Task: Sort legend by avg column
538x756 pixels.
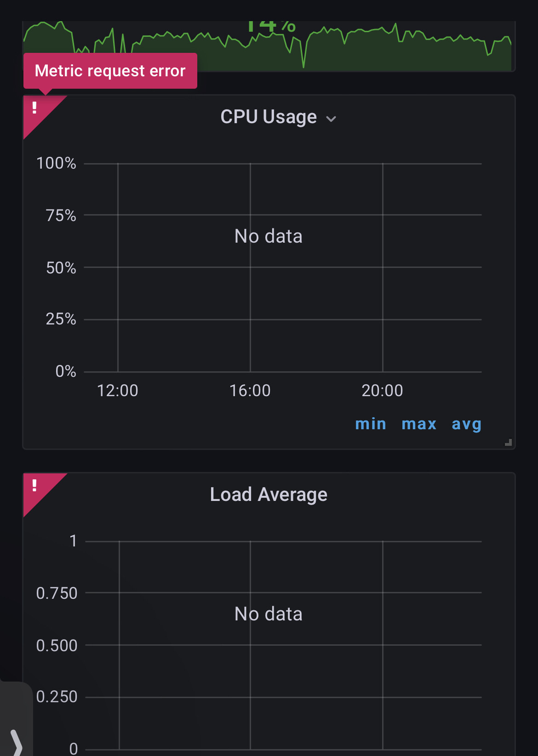Action: [x=466, y=424]
